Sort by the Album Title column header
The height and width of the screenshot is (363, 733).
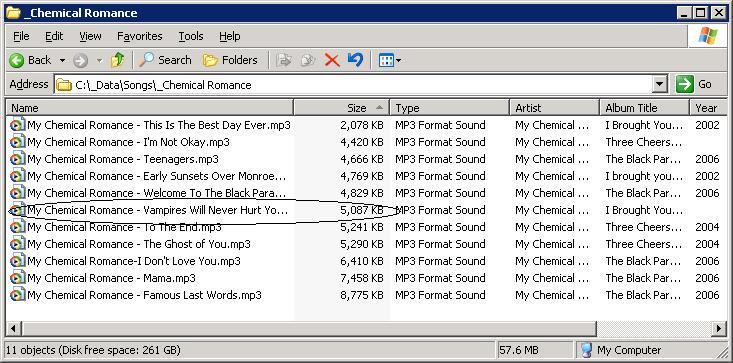644,108
